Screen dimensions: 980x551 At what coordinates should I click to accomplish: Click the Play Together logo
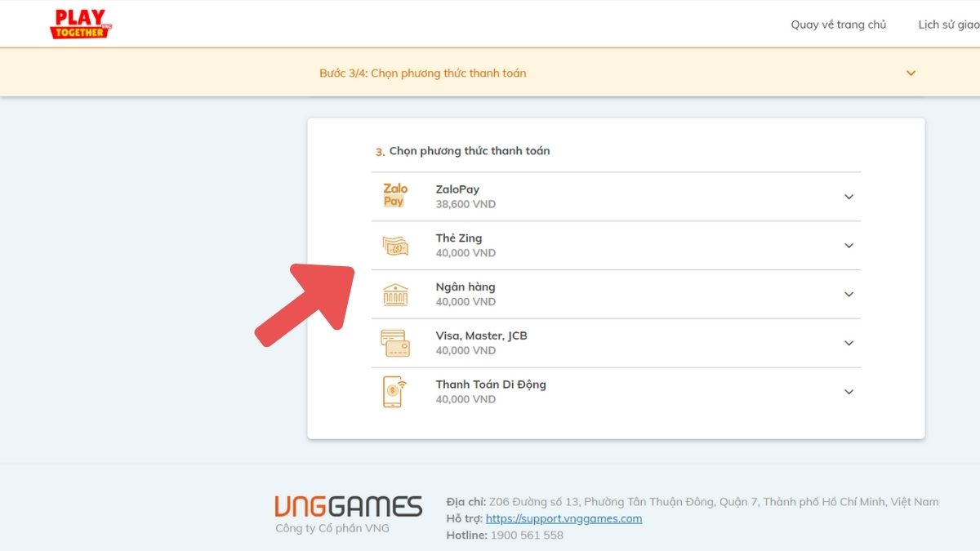(79, 24)
